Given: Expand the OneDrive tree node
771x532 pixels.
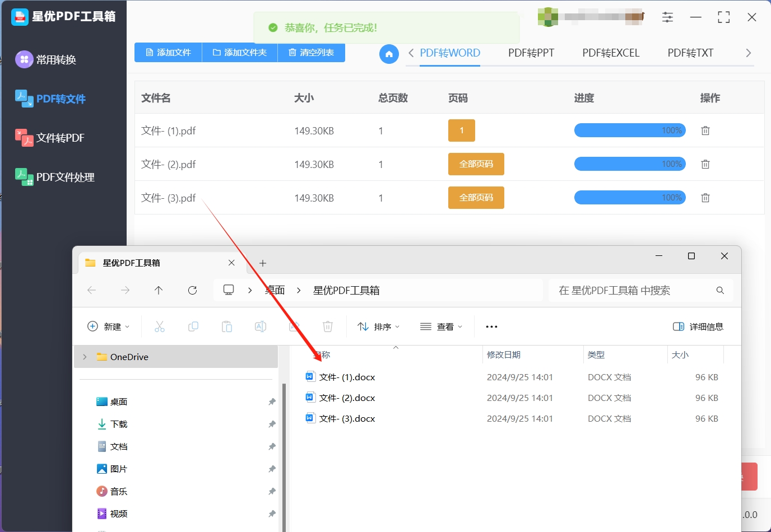Looking at the screenshot, I should coord(85,357).
